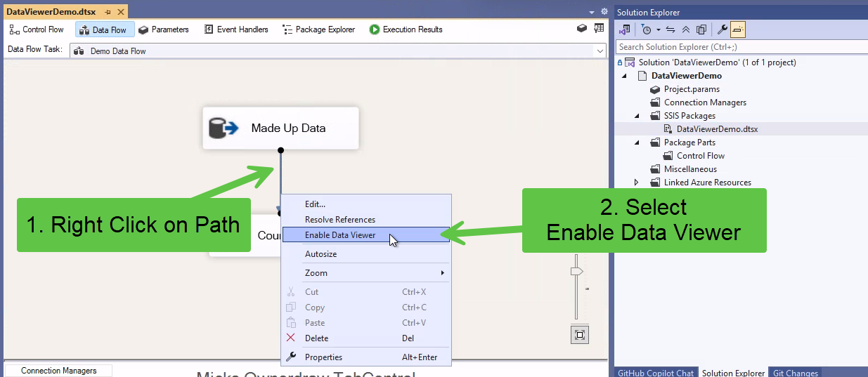Click Switch Views icon in Solution Explorer
Screen dimensions: 868x377
tap(625, 29)
